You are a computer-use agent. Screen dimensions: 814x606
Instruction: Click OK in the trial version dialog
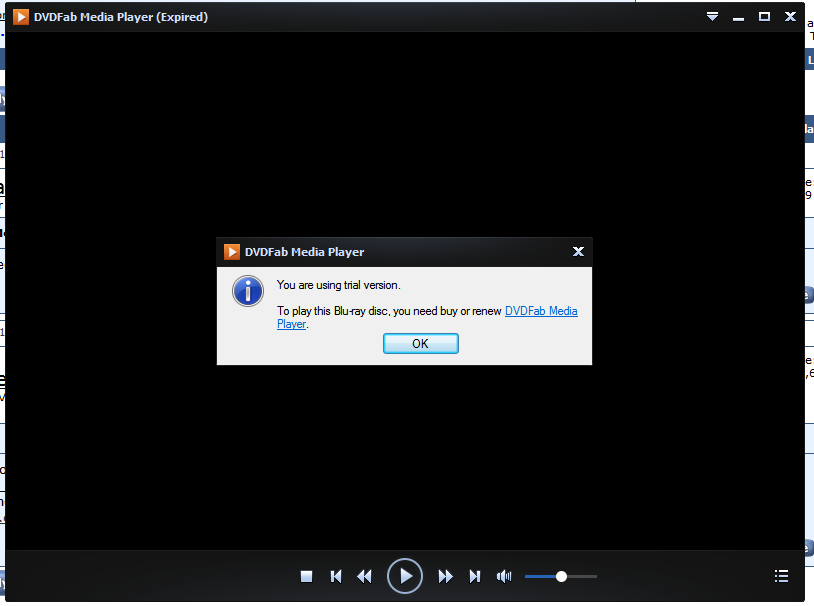click(x=420, y=344)
